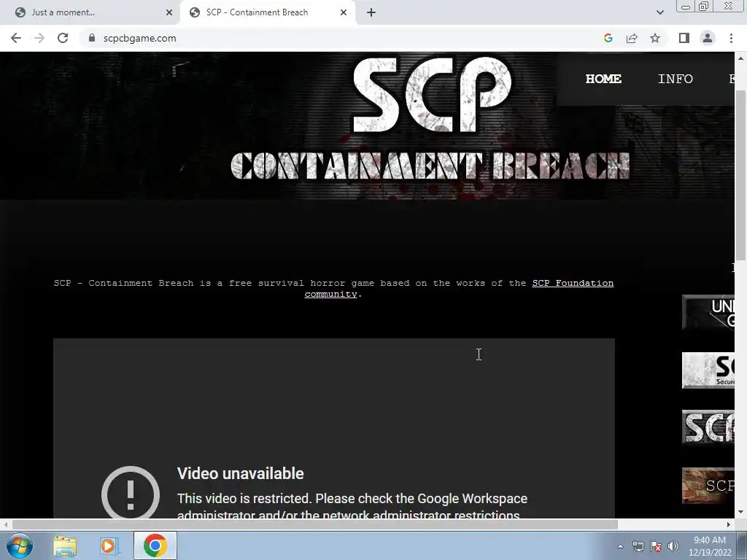The image size is (747, 560).
Task: Switch to the 'Just a moment...' tab
Action: [x=90, y=12]
